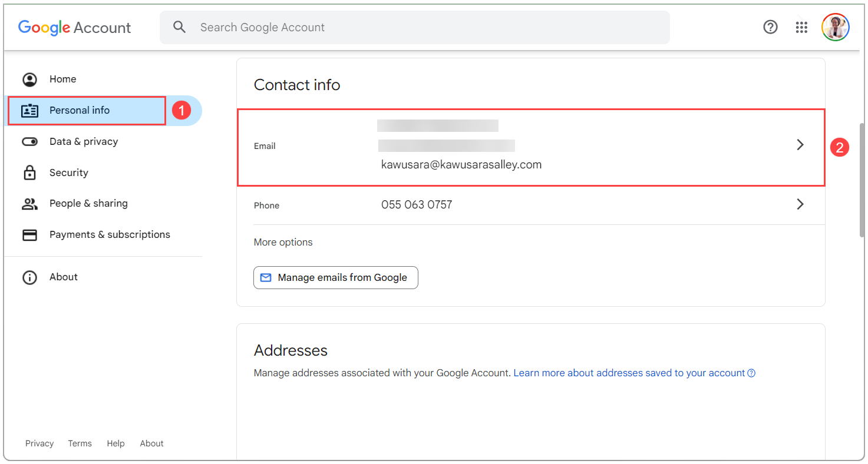This screenshot has height=464, width=868.
Task: Click the page vertical scrollbar thumb
Action: (863, 180)
